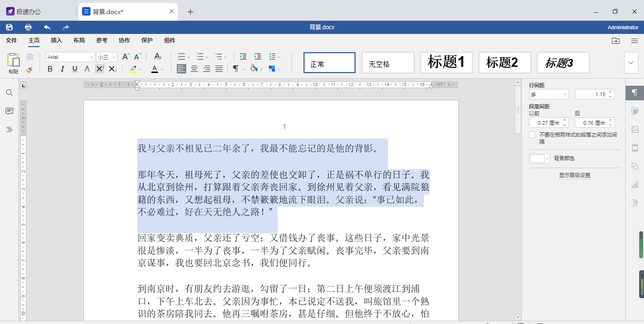Justify the paragraph text
This screenshot has height=324, width=644.
pos(219,69)
